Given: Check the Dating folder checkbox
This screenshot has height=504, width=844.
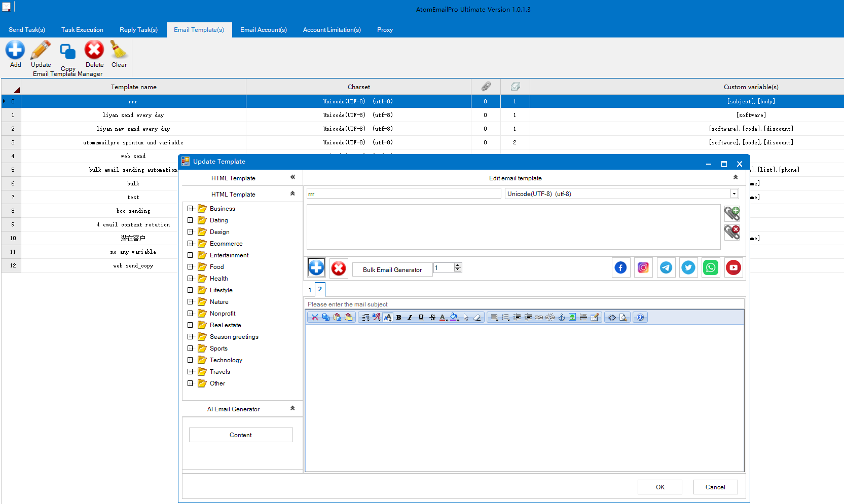Looking at the screenshot, I should tap(191, 220).
